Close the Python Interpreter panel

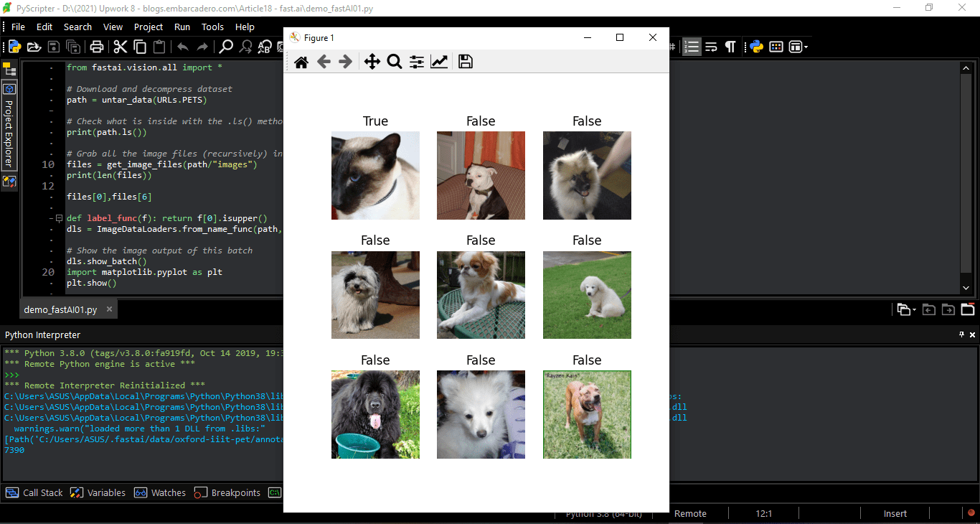click(973, 334)
